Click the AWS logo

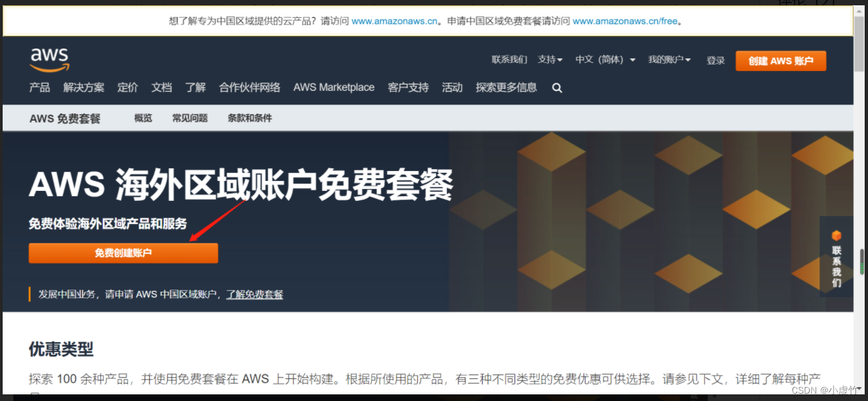[x=50, y=60]
